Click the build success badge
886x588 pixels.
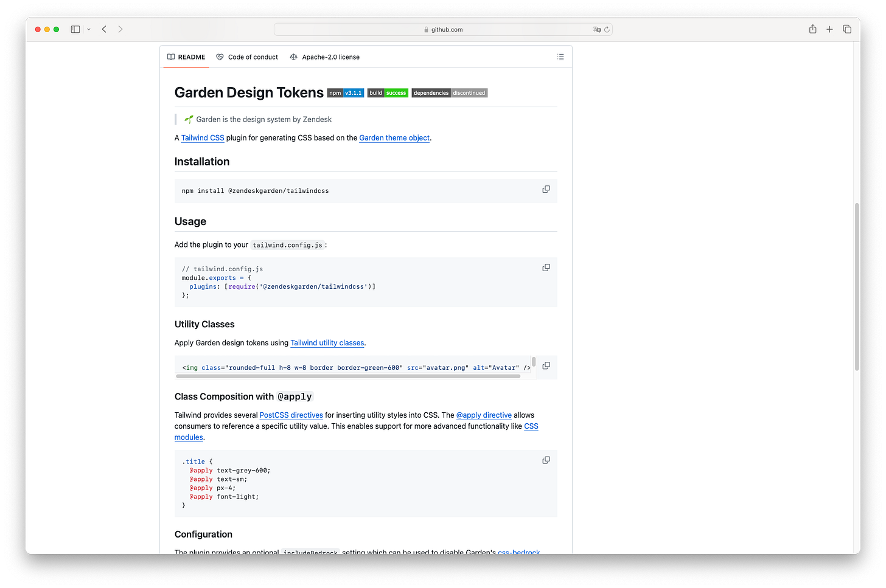pos(388,93)
